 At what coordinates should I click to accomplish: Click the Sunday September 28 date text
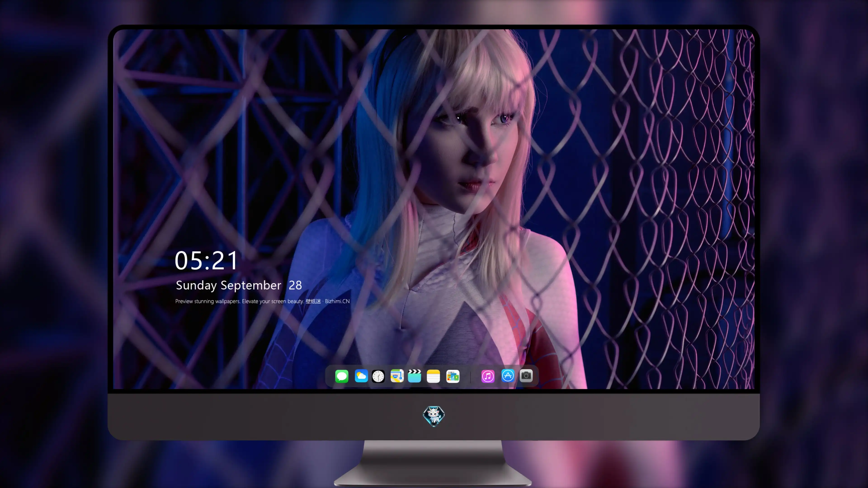click(239, 285)
